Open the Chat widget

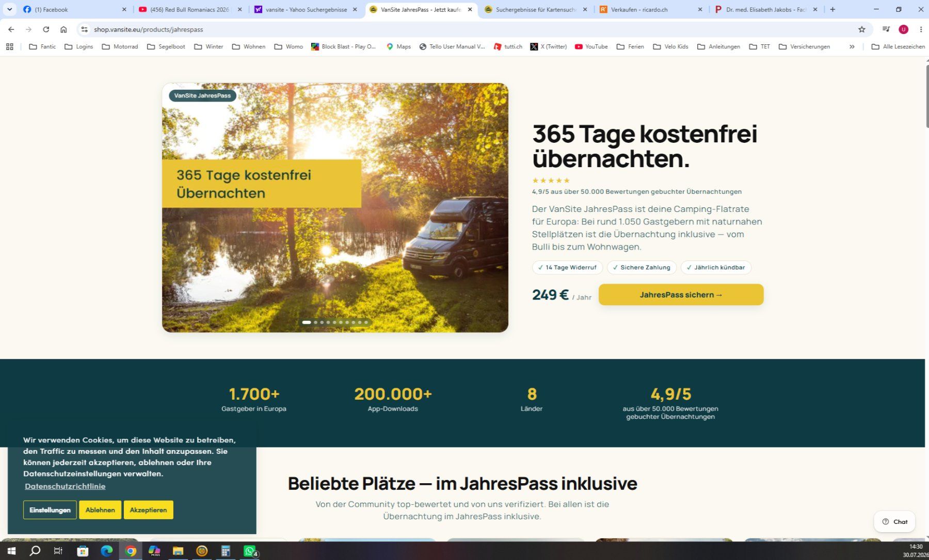pyautogui.click(x=894, y=521)
